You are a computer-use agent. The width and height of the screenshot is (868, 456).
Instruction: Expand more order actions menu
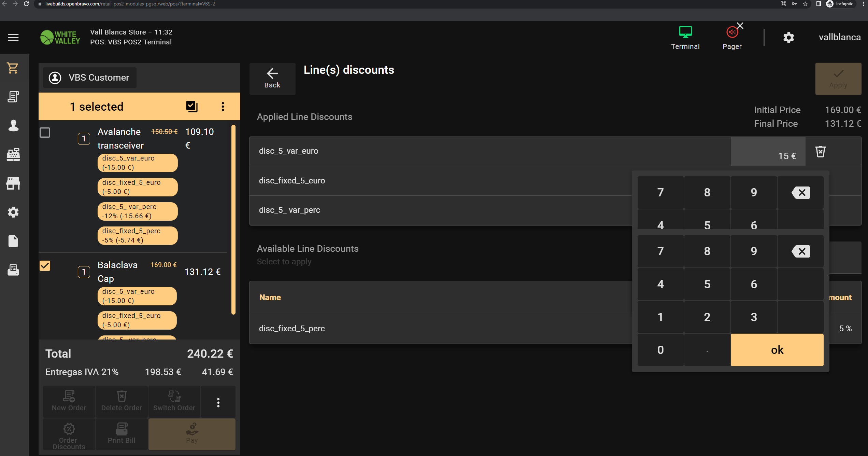tap(218, 402)
